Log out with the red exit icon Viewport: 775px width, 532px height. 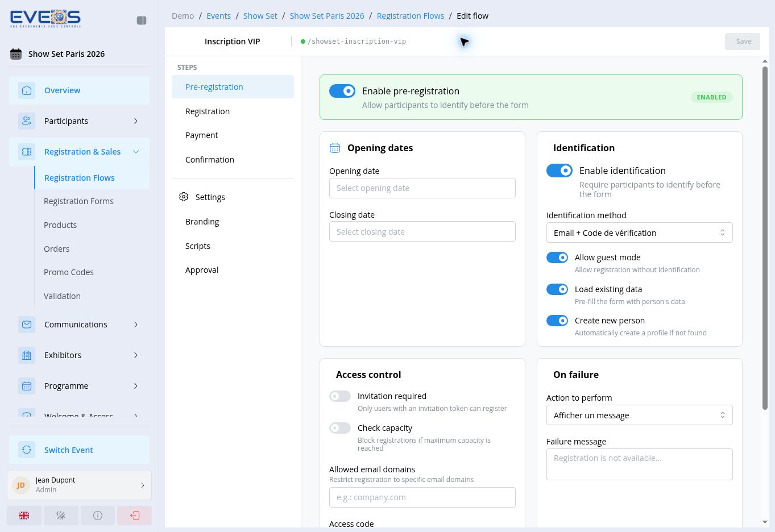pyautogui.click(x=135, y=516)
